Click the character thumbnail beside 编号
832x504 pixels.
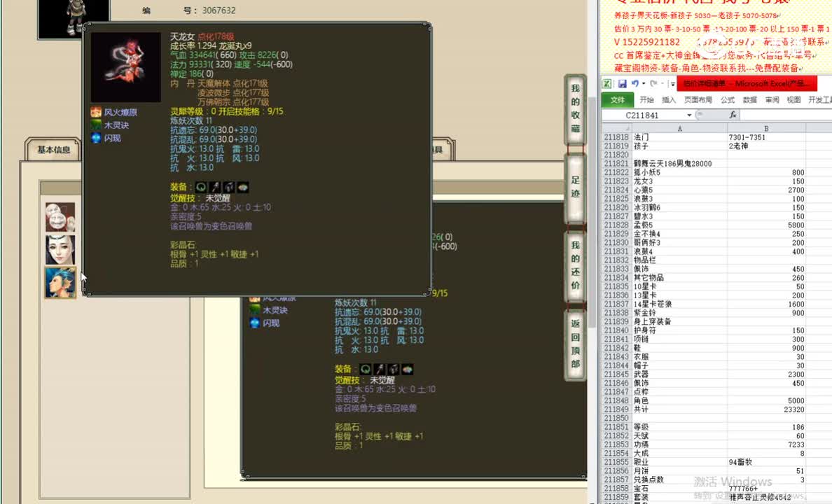tap(74, 19)
